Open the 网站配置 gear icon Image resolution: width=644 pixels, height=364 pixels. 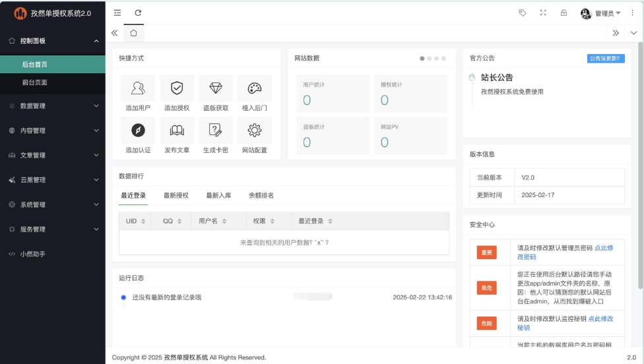(255, 130)
